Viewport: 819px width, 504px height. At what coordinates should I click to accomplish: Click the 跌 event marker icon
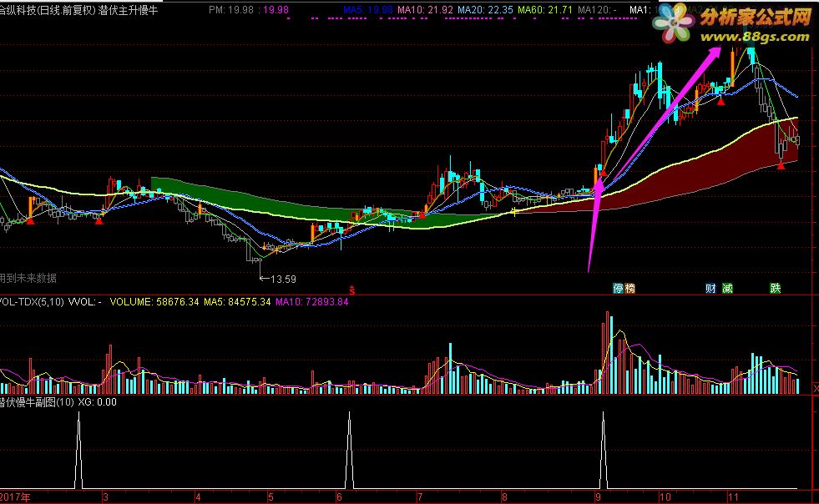point(775,289)
